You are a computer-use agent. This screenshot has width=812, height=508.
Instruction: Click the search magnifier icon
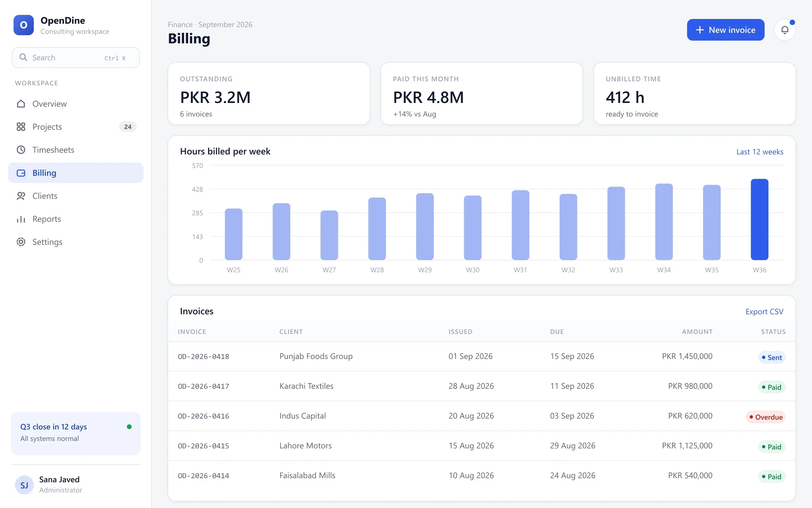click(x=23, y=57)
